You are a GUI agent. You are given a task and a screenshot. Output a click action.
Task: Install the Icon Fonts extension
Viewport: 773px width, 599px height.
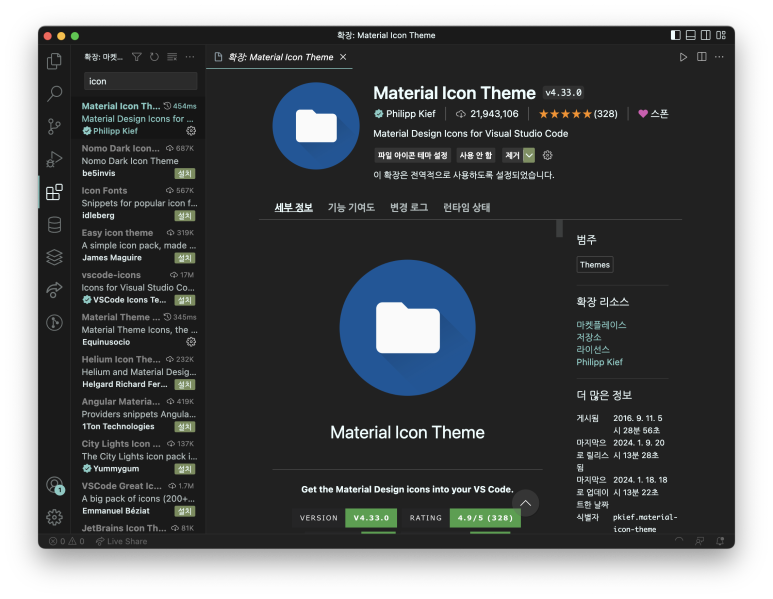coord(185,216)
